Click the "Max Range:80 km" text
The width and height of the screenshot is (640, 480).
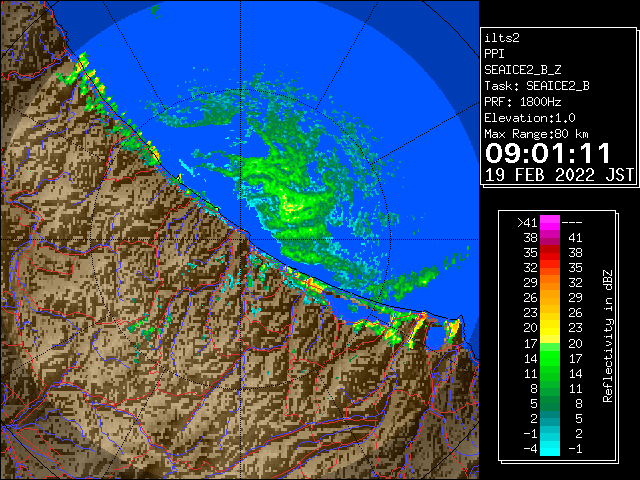click(537, 134)
